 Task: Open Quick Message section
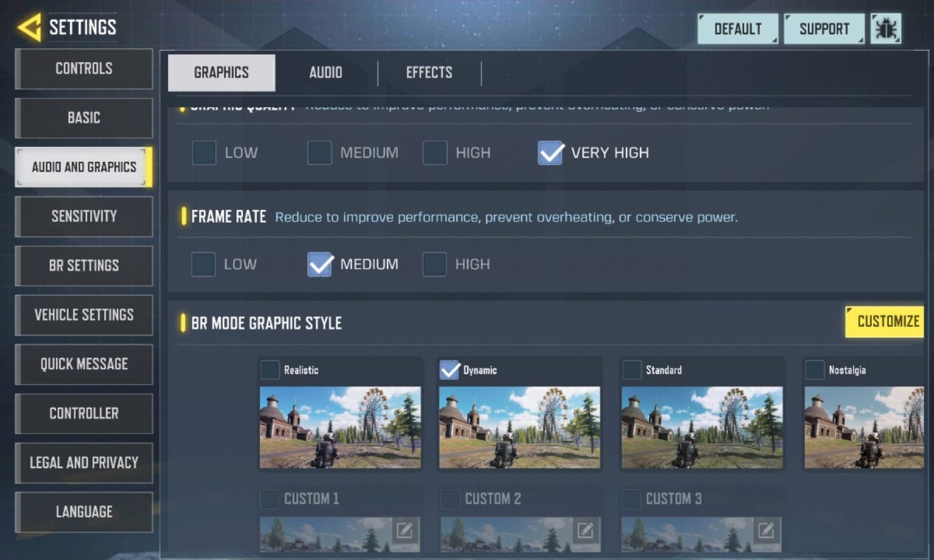[x=84, y=364]
